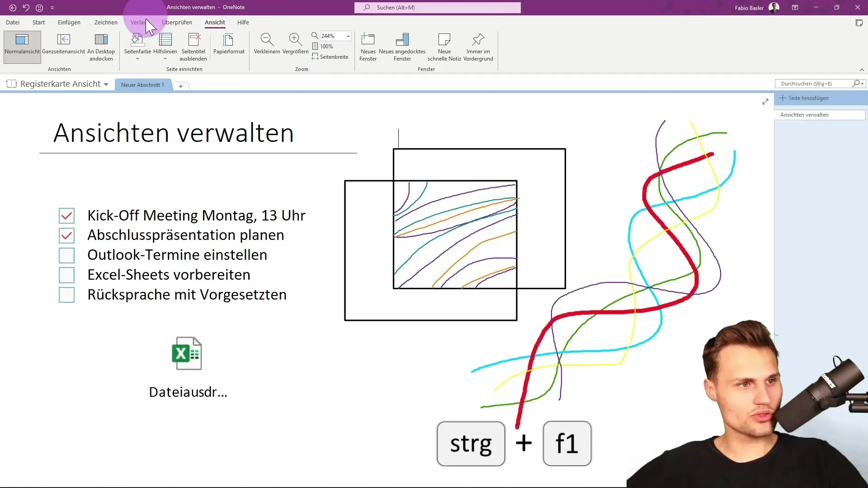Switch to the Start ribbon tab
The image size is (868, 488).
[38, 22]
